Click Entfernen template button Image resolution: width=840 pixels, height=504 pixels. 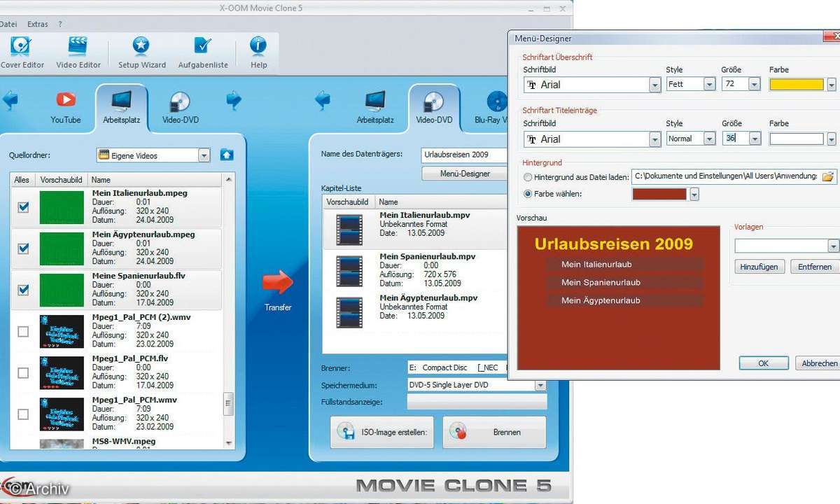point(815,267)
